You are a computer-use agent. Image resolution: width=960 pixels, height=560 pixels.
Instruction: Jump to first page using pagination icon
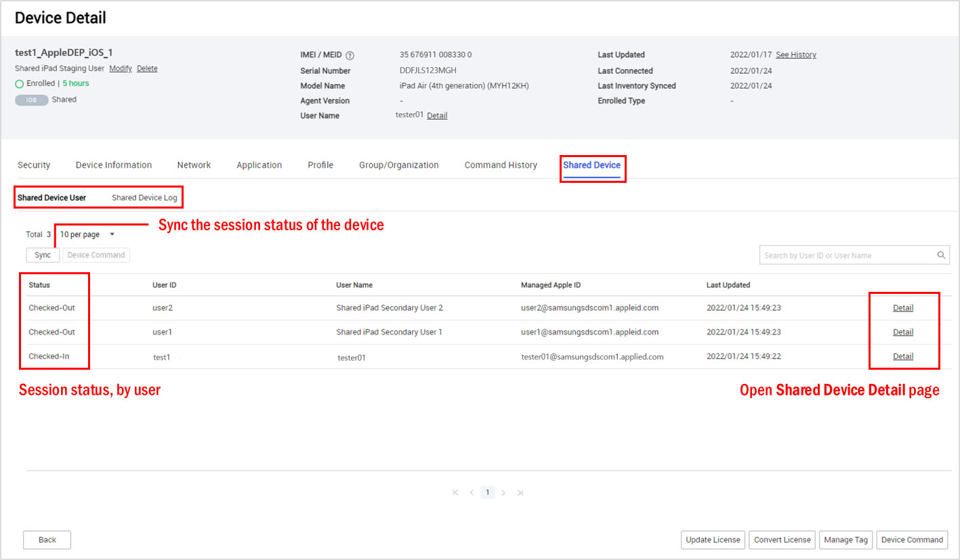coord(455,492)
